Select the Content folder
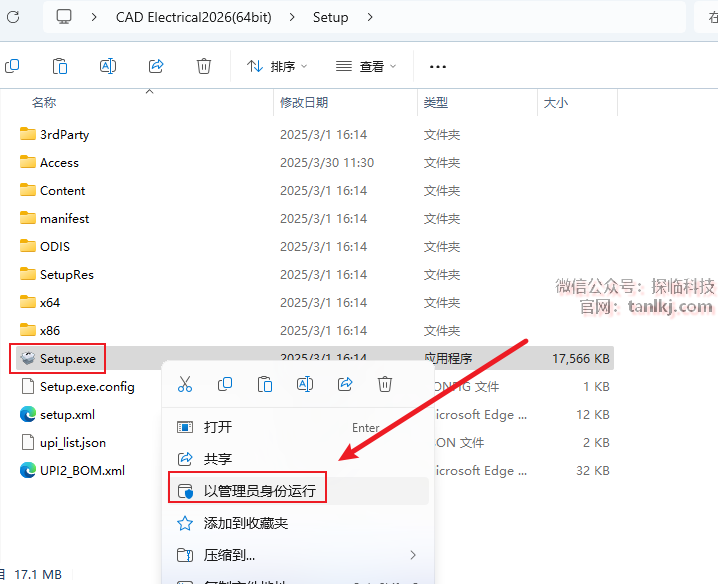This screenshot has width=718, height=584. [63, 191]
